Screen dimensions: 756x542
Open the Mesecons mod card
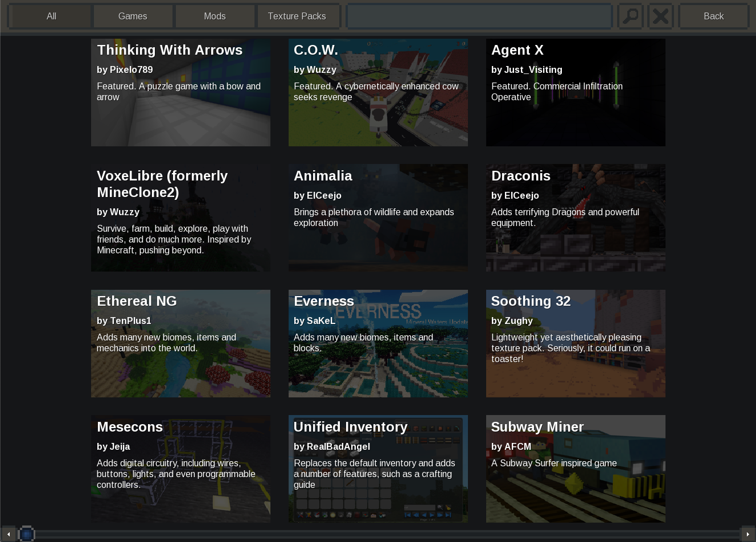point(180,469)
